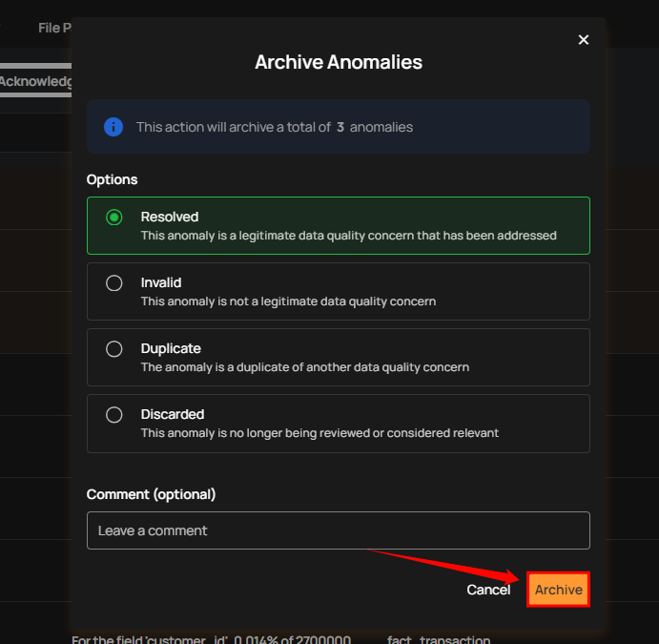
Task: Pick the Discarded radio button
Action: click(x=113, y=415)
